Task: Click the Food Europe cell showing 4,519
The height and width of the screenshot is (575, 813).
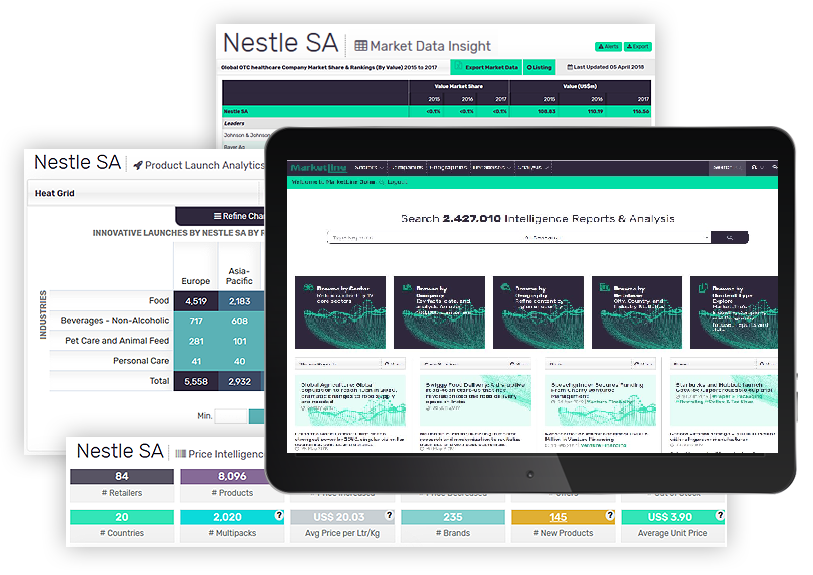Action: 196,301
